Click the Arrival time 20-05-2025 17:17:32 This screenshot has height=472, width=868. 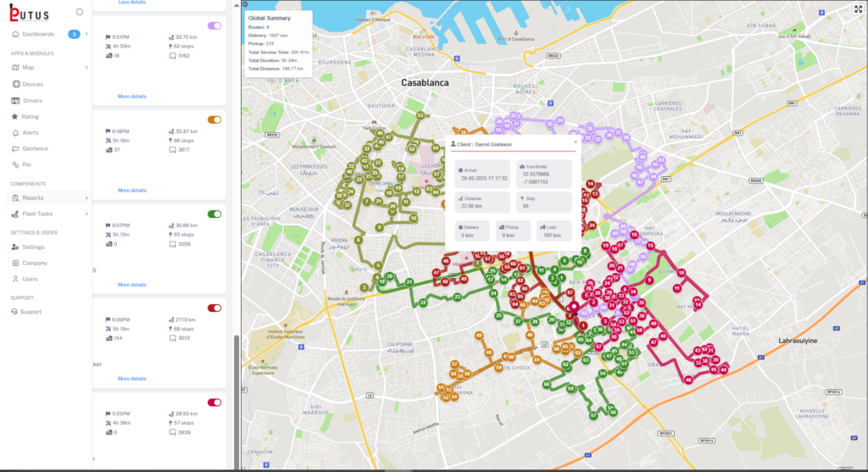coord(484,179)
